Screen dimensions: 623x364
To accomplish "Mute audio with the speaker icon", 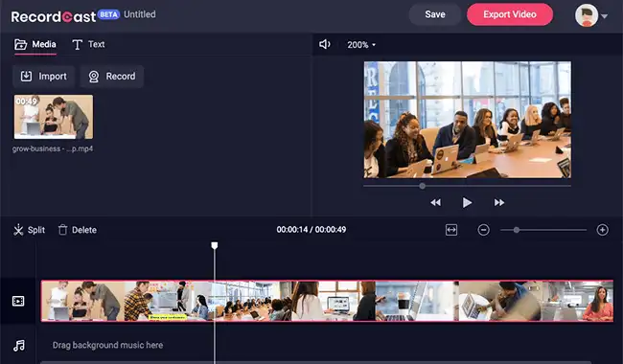I will (325, 44).
